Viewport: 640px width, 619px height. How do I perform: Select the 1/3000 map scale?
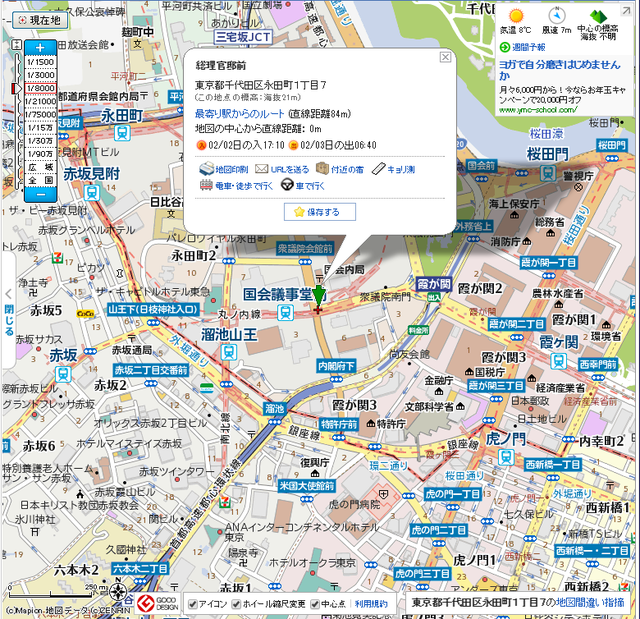(x=40, y=75)
